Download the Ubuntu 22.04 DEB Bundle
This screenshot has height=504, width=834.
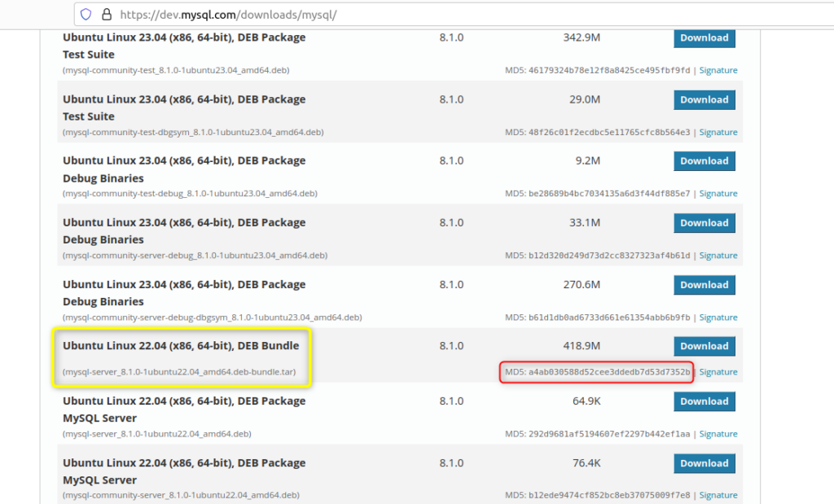(704, 346)
